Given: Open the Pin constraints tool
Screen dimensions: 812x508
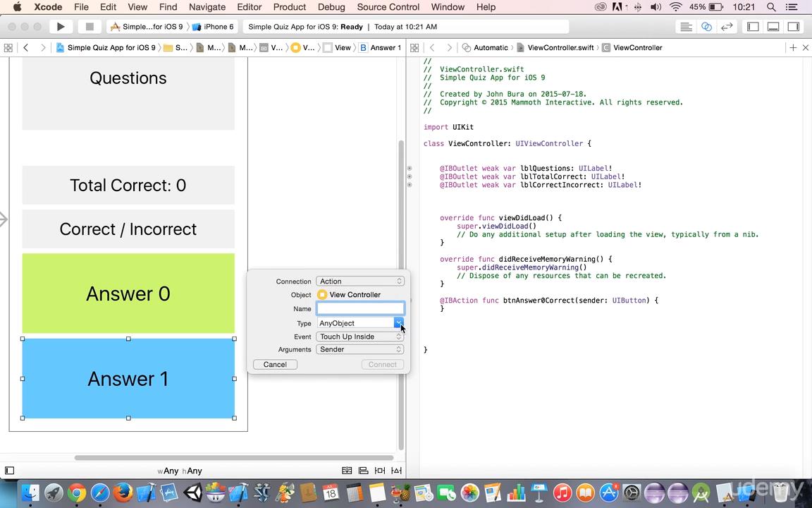Looking at the screenshot, I should pos(380,471).
